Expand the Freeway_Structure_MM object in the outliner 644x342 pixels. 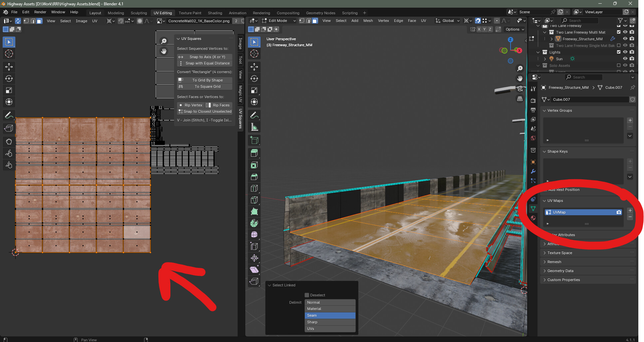point(551,39)
